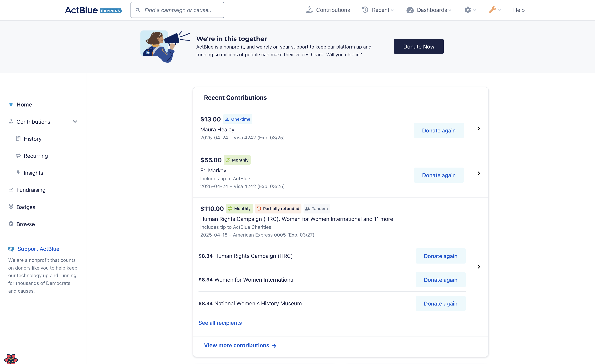The image size is (595, 364).
Task: Open the wrench tools menu icon
Action: [493, 10]
